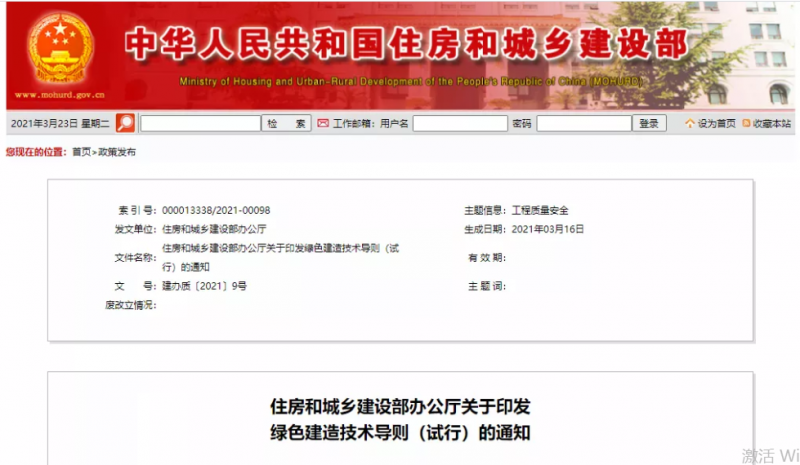The width and height of the screenshot is (800, 465).
Task: Click the house icon beside 设为首页
Action: 689,123
